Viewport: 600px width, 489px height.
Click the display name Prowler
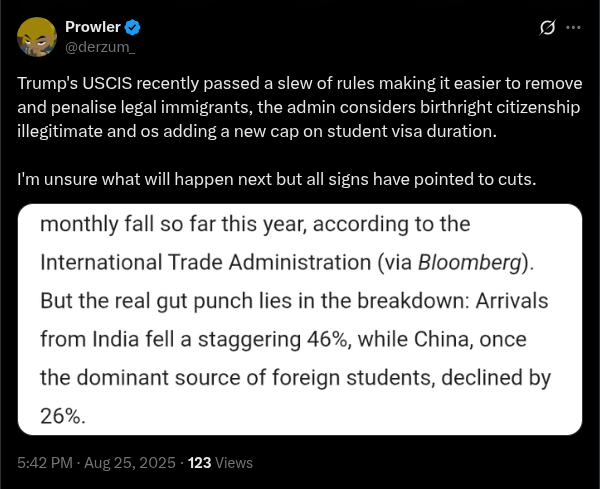tap(93, 27)
